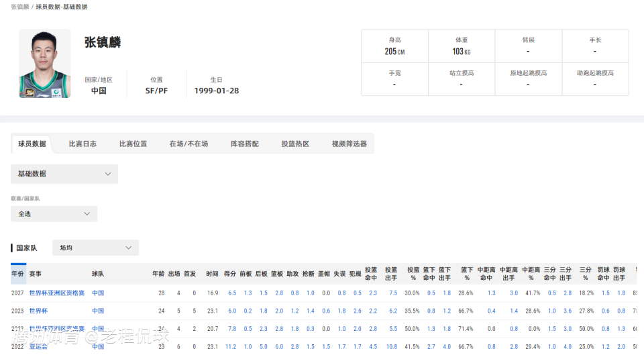Open the 场均 per-game dropdown

95,248
